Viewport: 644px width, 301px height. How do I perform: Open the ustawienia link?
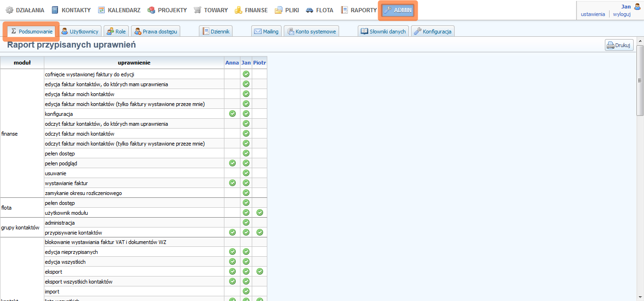(593, 14)
